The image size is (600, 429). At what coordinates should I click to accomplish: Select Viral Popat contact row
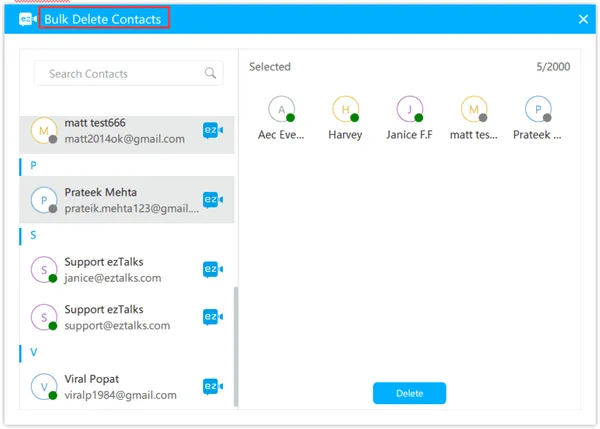127,387
